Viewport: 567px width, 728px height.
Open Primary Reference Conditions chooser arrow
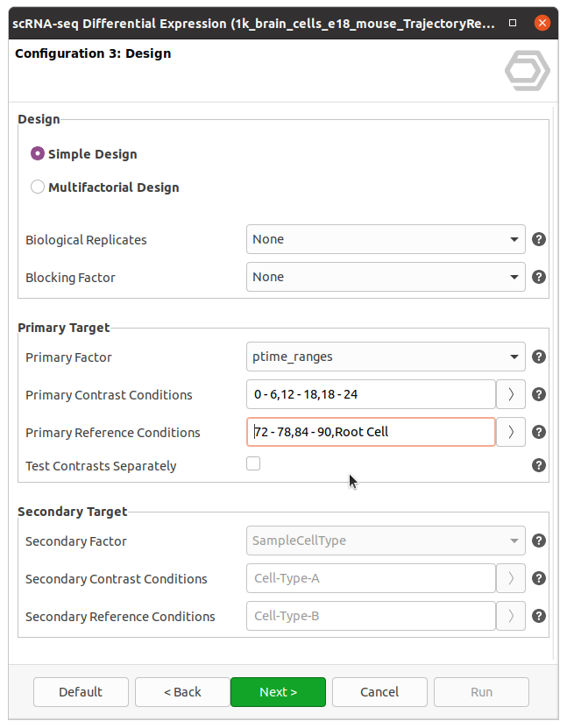[511, 432]
